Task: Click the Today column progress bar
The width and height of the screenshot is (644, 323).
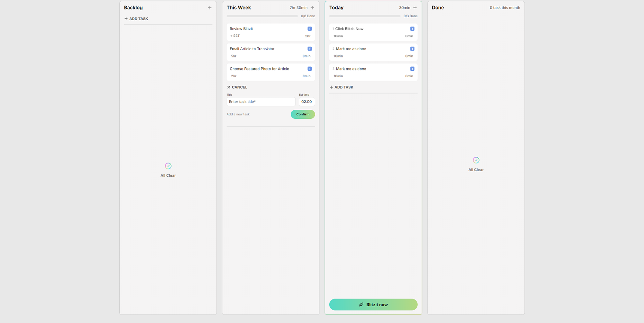Action: (365, 16)
